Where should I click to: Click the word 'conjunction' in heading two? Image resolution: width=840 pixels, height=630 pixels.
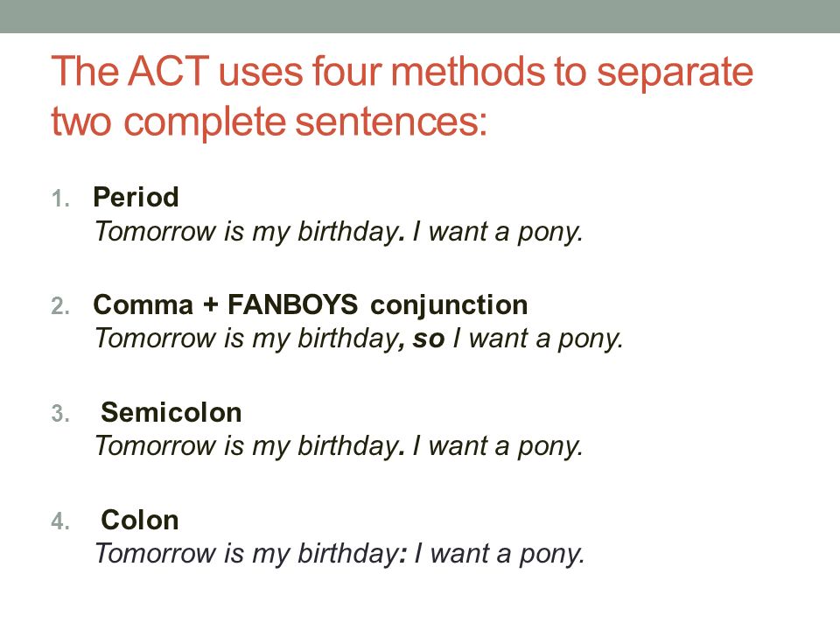[449, 306]
